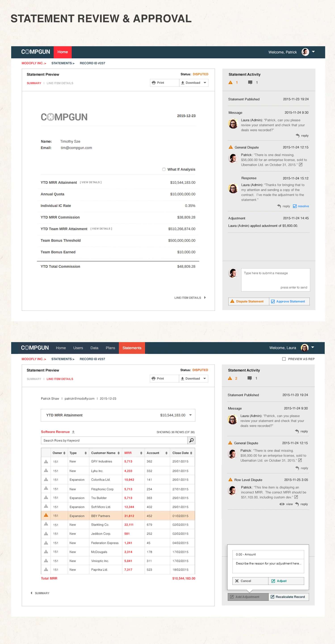Open user menu arrow beside Patrick's avatar
Image resolution: width=335 pixels, height=644 pixels.
point(313,52)
